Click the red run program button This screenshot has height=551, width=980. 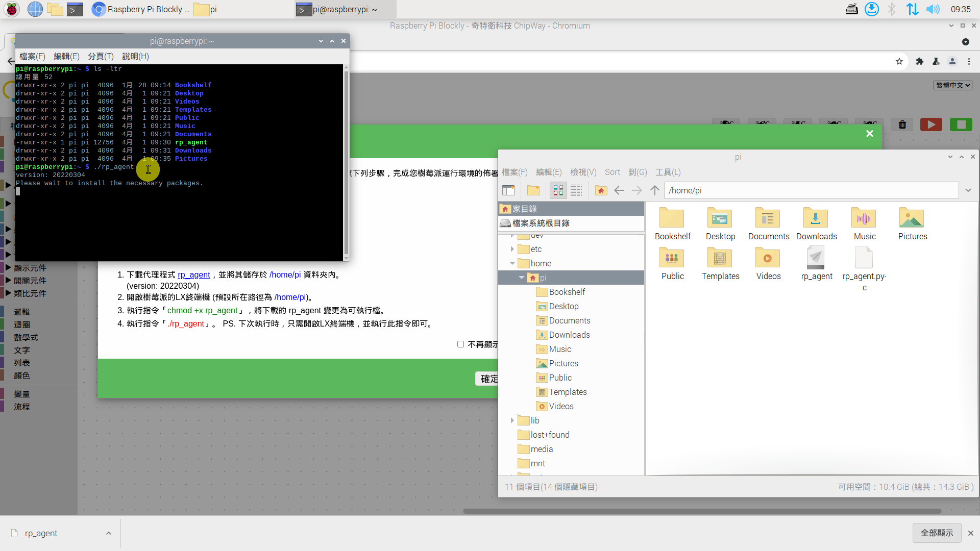pyautogui.click(x=931, y=124)
